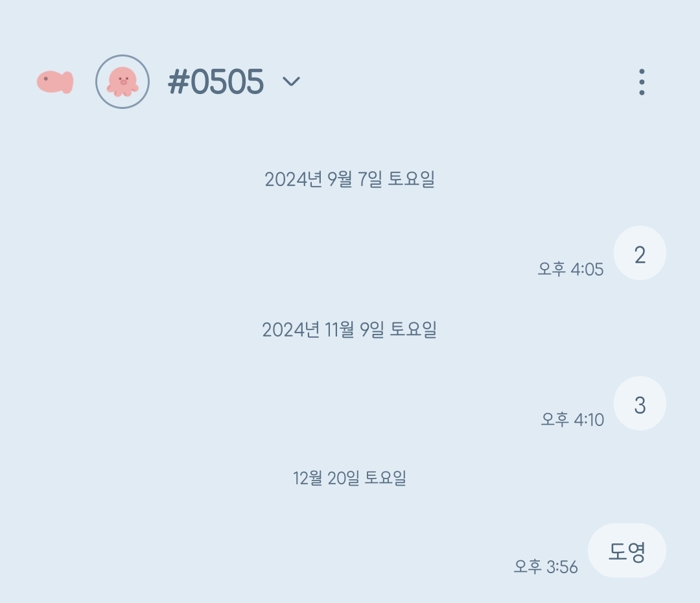Tap the 2024년 11월 9일 토요일 date header
The image size is (700, 603).
(349, 329)
